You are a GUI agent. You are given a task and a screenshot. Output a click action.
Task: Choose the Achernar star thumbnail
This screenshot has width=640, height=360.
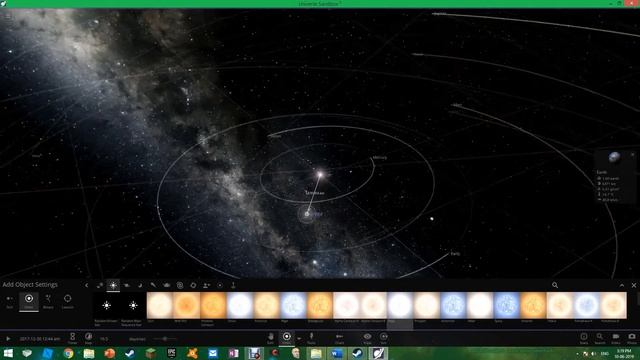point(453,305)
